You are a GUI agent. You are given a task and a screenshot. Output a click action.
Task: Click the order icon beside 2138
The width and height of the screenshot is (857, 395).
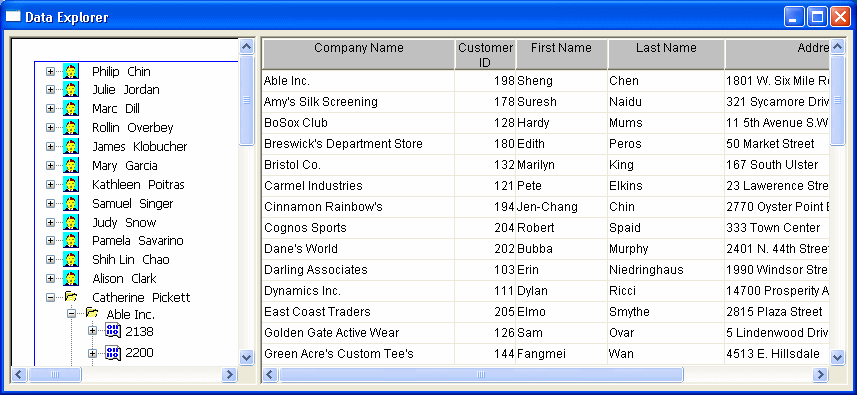[113, 331]
